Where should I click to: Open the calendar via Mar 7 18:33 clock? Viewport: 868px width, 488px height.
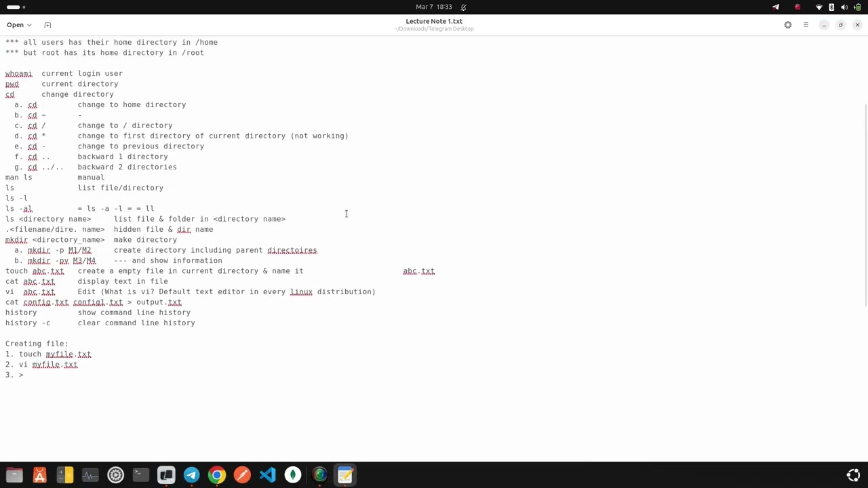pyautogui.click(x=433, y=7)
